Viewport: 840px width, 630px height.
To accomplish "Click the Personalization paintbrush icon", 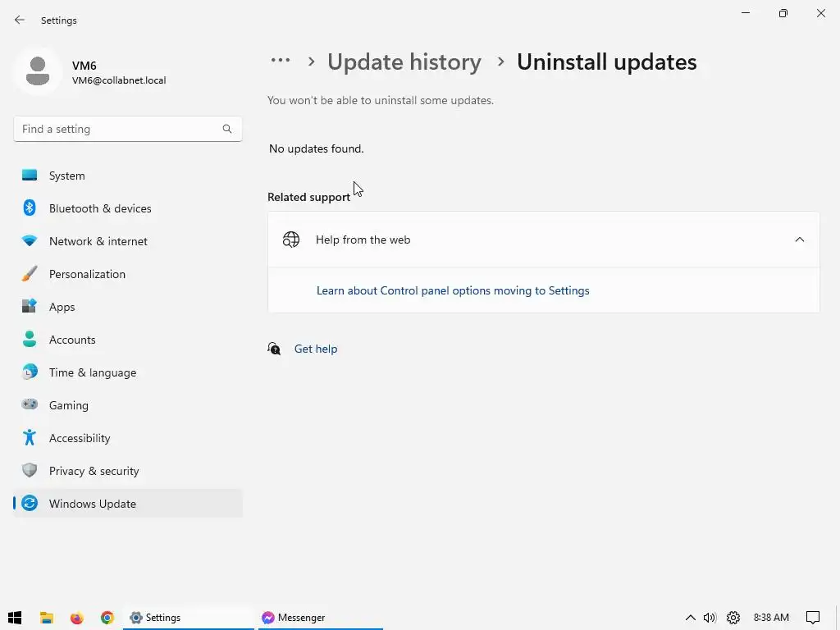I will pyautogui.click(x=30, y=274).
